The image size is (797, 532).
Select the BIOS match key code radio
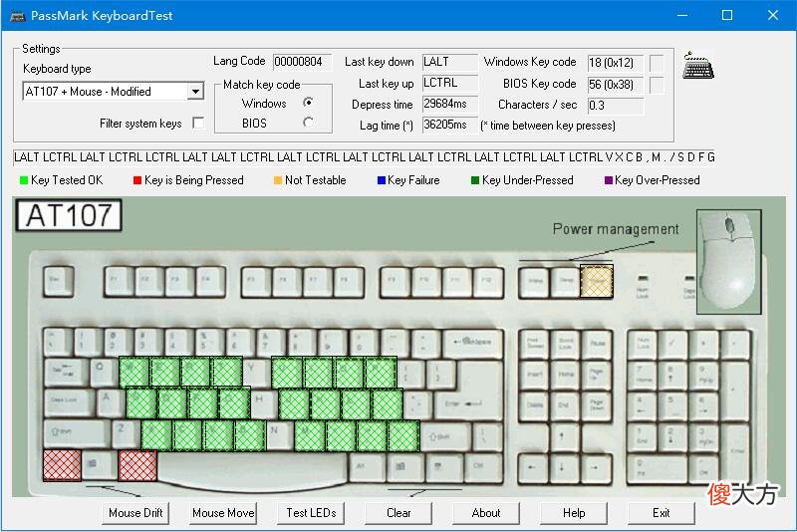tap(308, 123)
